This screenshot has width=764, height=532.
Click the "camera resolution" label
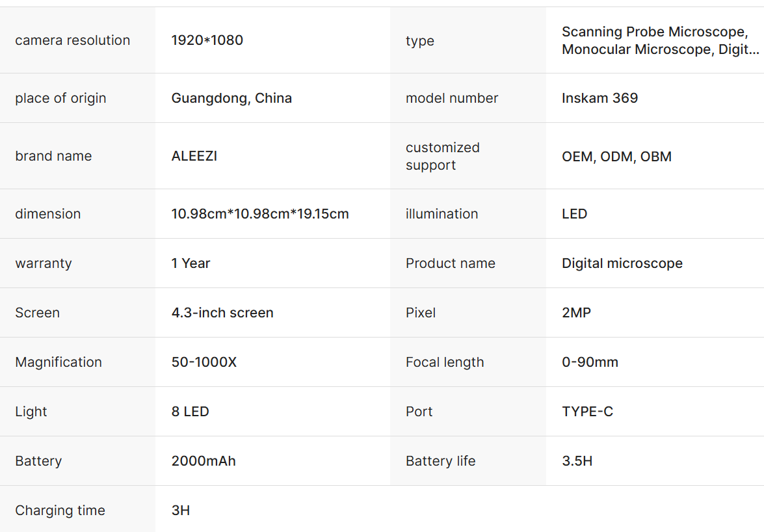click(x=73, y=40)
